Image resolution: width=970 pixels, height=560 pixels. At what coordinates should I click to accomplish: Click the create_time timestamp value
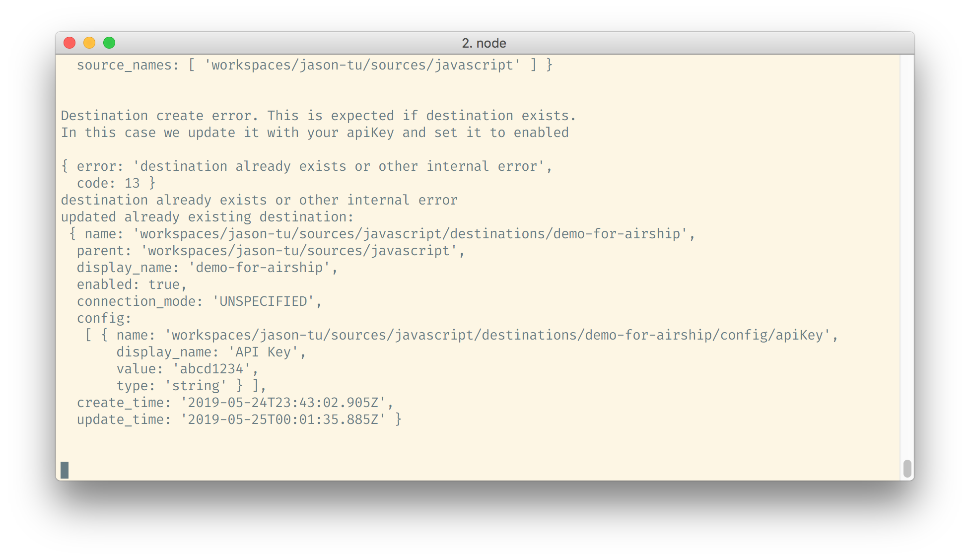[x=283, y=403]
